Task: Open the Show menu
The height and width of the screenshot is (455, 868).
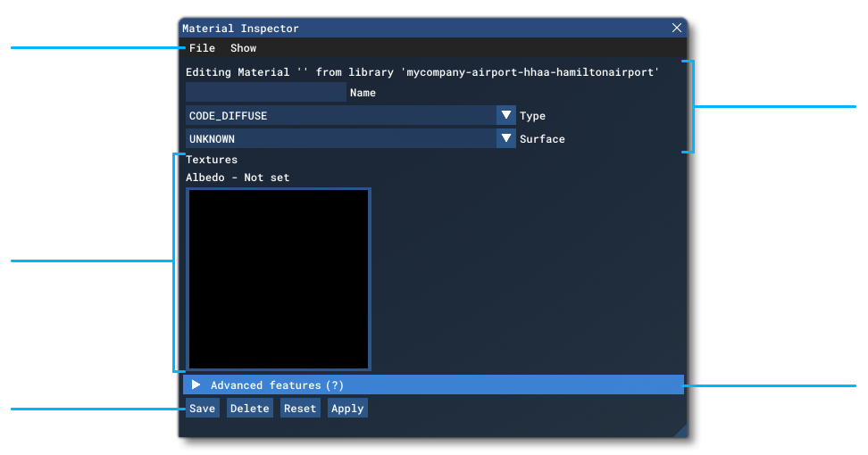Action: coord(243,48)
